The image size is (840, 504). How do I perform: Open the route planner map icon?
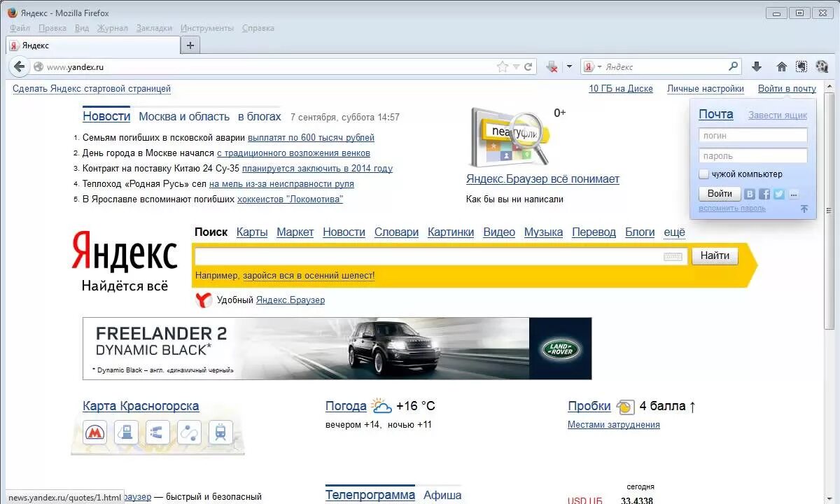click(x=189, y=433)
